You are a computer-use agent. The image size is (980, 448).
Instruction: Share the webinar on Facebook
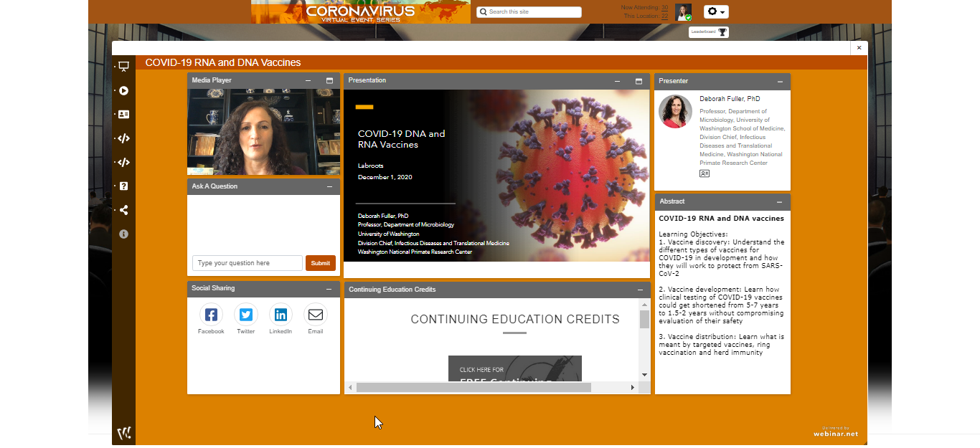pyautogui.click(x=211, y=315)
